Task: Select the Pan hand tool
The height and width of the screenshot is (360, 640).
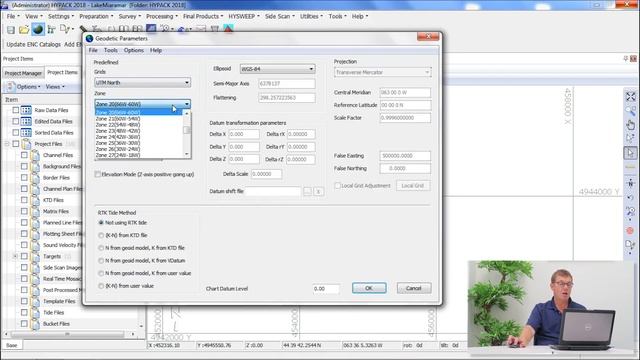Action: pyautogui.click(x=631, y=124)
